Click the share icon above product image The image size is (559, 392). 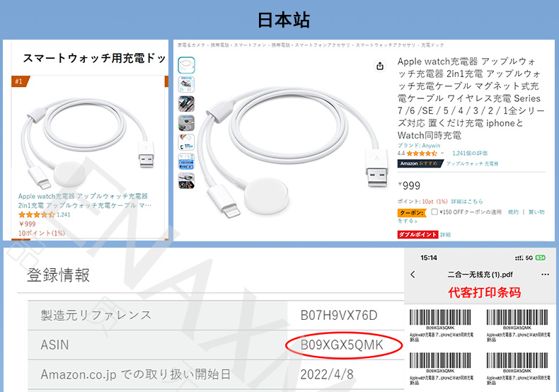pos(380,66)
